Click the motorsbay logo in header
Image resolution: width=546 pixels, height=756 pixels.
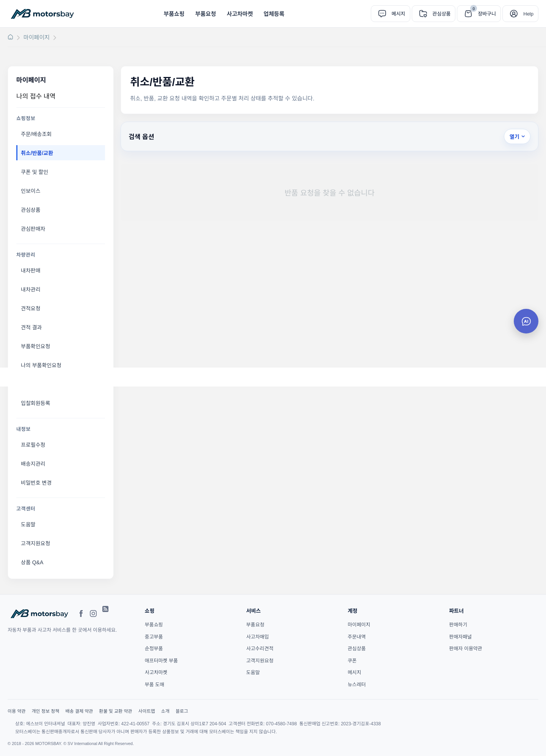(x=42, y=14)
